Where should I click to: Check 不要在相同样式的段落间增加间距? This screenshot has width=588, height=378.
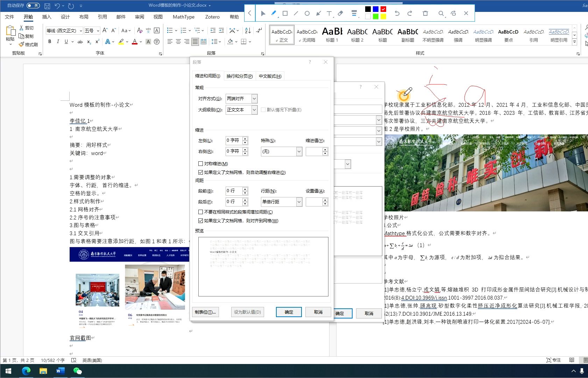[x=200, y=212]
